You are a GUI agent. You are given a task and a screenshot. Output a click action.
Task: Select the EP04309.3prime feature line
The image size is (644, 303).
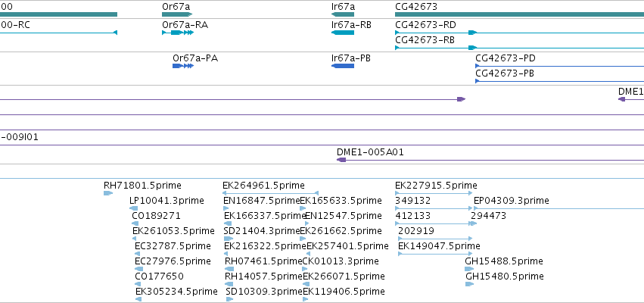click(x=559, y=208)
